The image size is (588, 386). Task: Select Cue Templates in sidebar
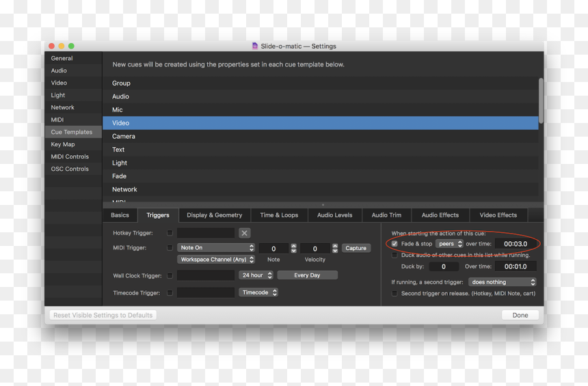73,132
